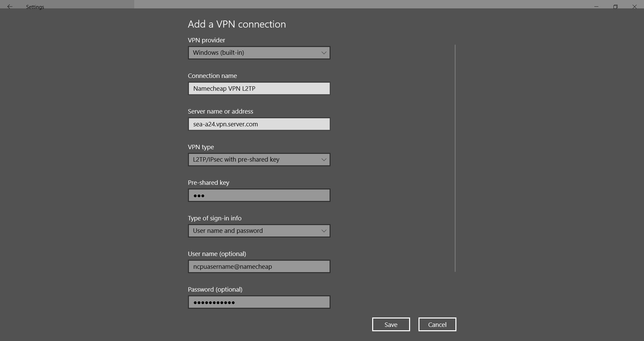This screenshot has width=644, height=341.
Task: Edit the Connection name field
Action: (x=259, y=88)
